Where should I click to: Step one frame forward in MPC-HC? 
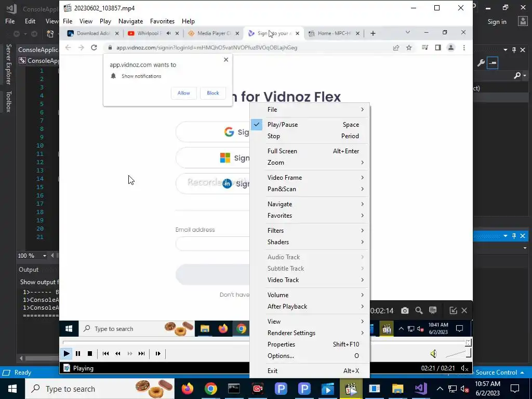coord(158,353)
